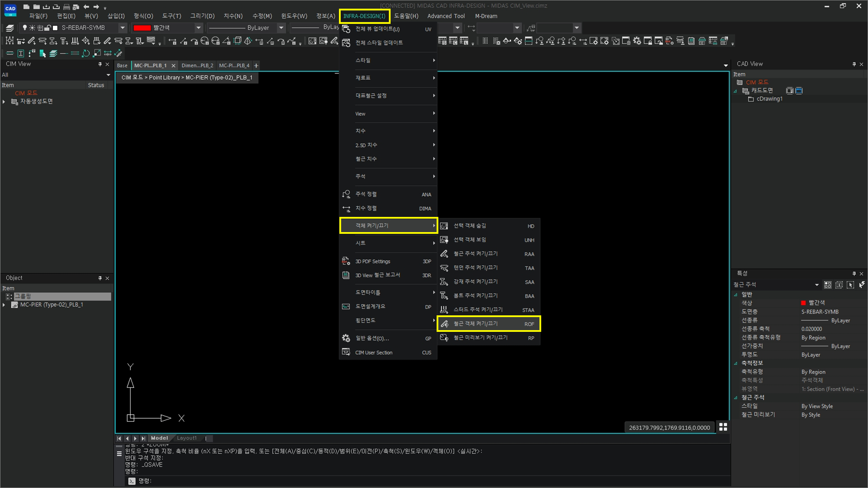Click CIM User Section command
Screen dimensions: 868x488
[388, 353]
